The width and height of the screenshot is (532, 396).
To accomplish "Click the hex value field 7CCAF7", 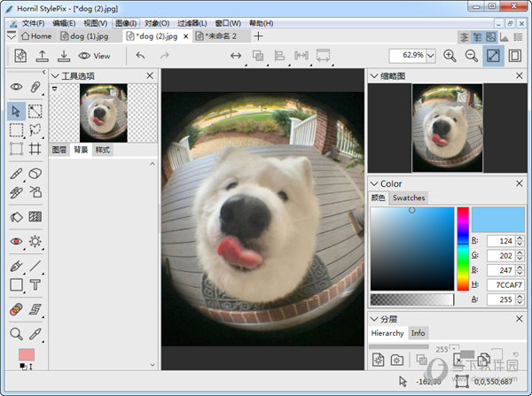I will click(505, 285).
